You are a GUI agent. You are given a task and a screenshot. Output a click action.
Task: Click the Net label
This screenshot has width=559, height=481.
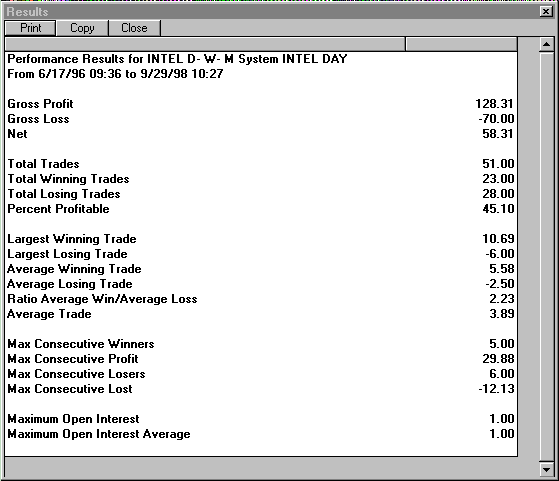pos(17,134)
